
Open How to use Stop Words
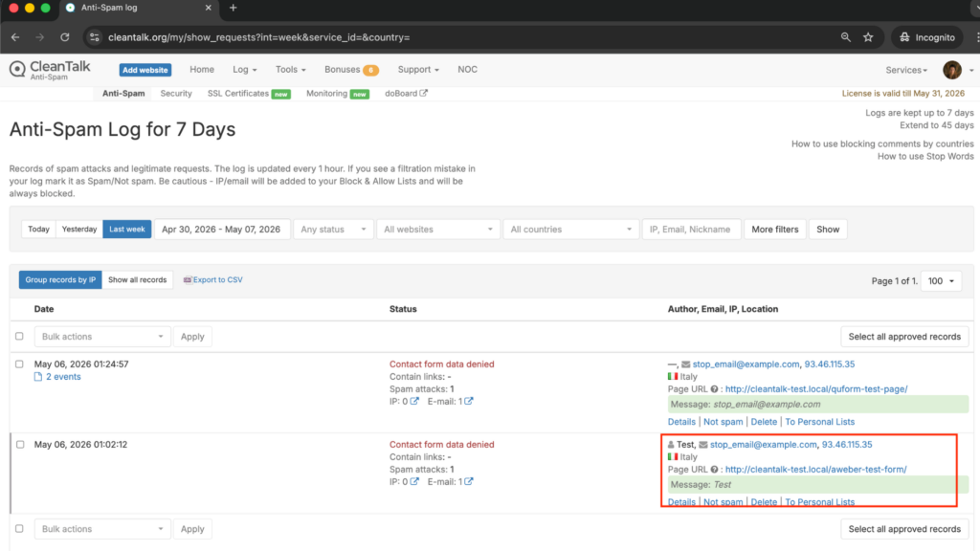pos(925,156)
